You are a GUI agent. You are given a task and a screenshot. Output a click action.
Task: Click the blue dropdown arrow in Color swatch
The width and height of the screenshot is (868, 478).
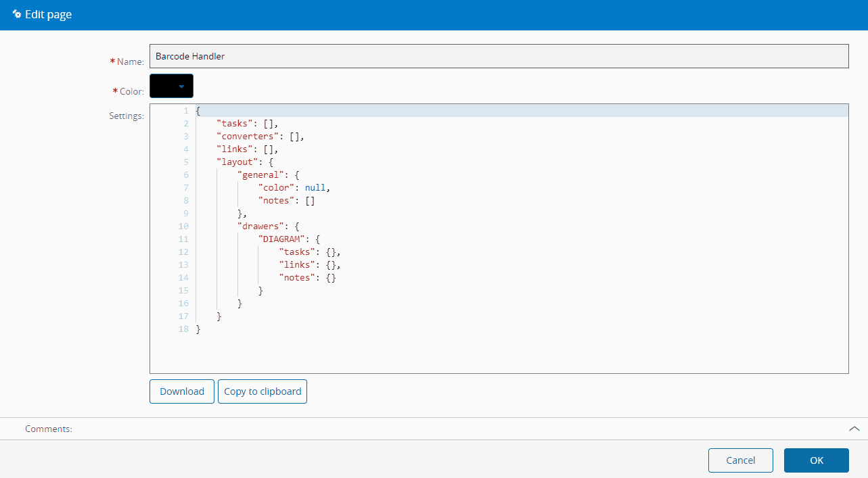coord(181,87)
